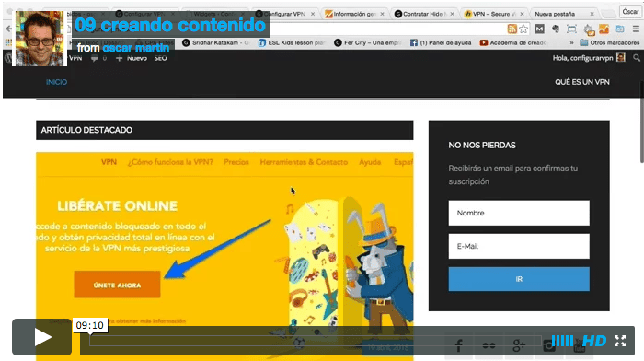Open fullscreen mode in the video player
The image size is (644, 361).
620,341
